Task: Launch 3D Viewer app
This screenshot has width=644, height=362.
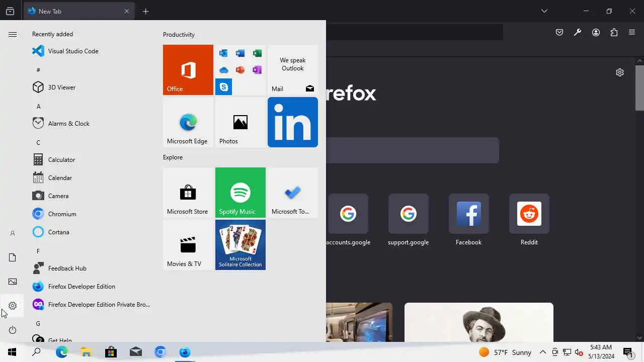Action: [91, 87]
